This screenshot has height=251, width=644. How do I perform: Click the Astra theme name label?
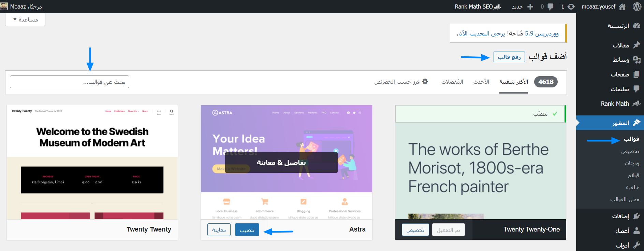tap(357, 229)
